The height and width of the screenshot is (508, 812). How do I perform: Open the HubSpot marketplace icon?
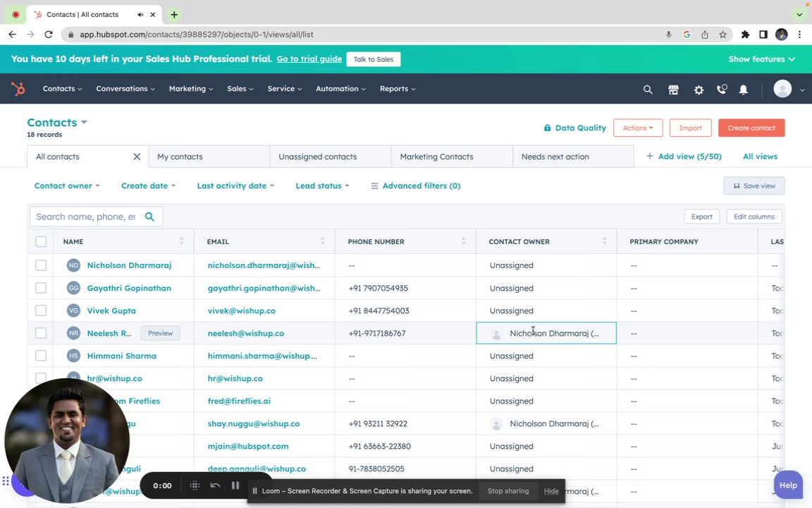pyautogui.click(x=673, y=89)
